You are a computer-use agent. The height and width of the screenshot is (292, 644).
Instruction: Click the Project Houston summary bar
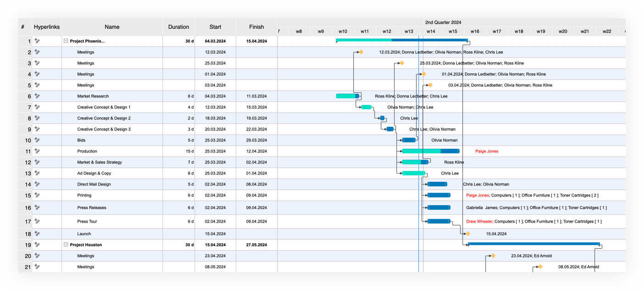coord(534,244)
